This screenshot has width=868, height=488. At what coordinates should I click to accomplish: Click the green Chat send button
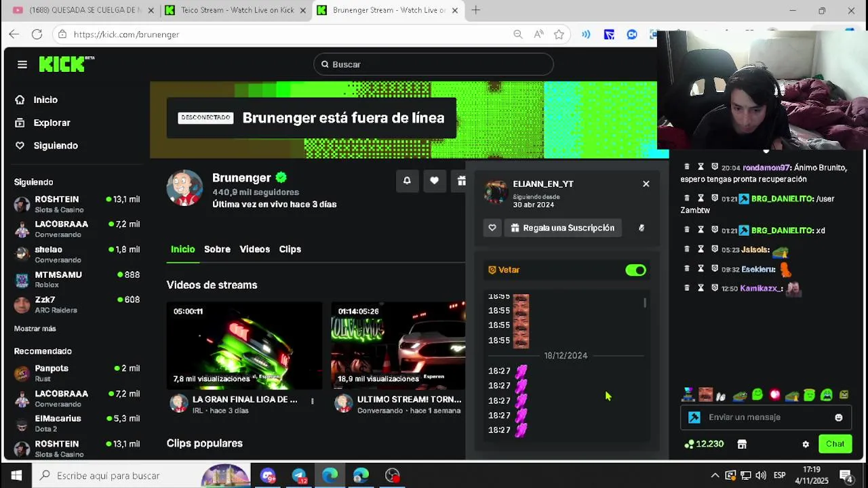(835, 445)
